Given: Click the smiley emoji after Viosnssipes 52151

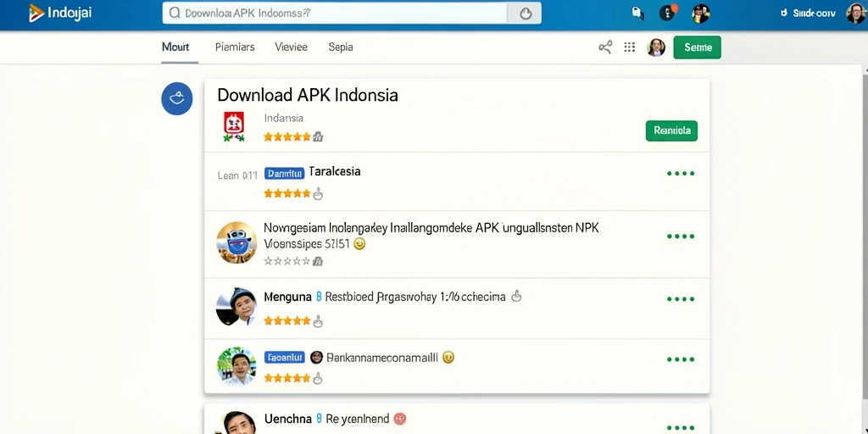Looking at the screenshot, I should [359, 243].
